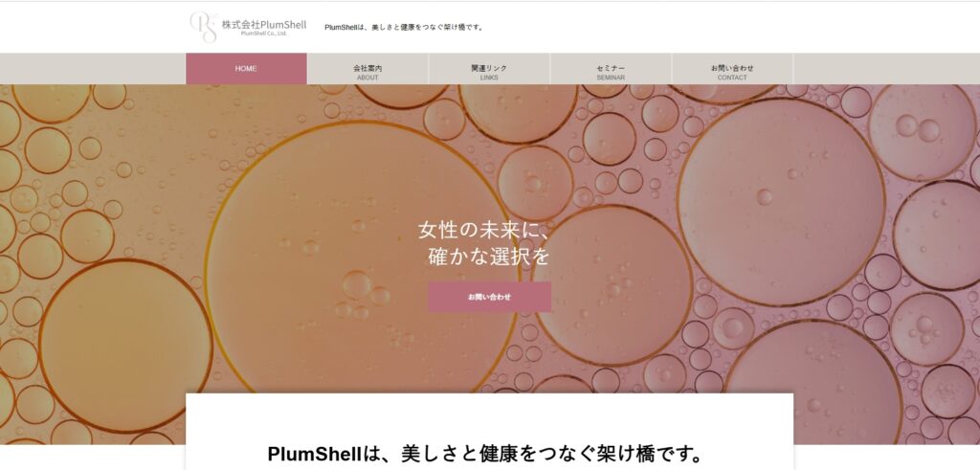Image resolution: width=980 pixels, height=470 pixels.
Task: Click empty gray nav area left of HOME
Action: 93,69
